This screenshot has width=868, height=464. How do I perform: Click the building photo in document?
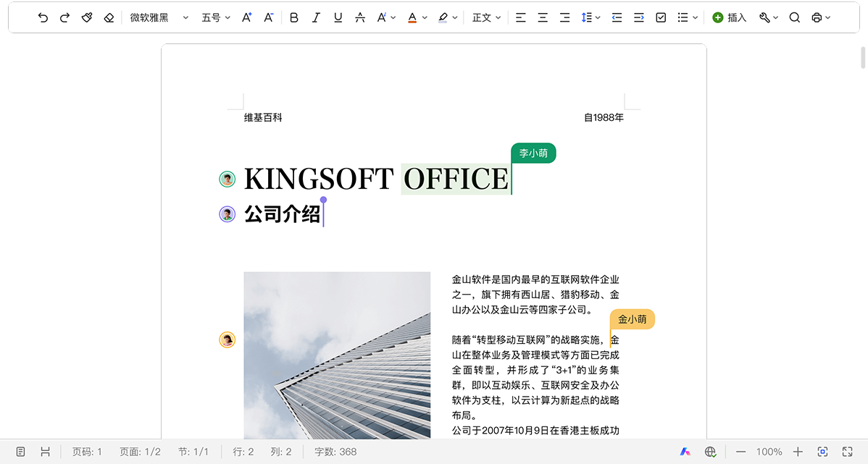[x=337, y=355]
